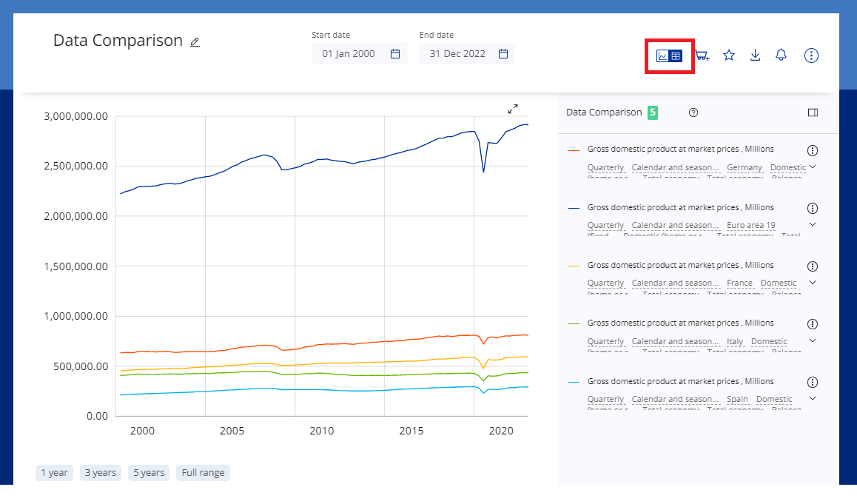Screen dimensions: 857x504
Task: Switch to table view in view toggle
Action: click(x=676, y=56)
